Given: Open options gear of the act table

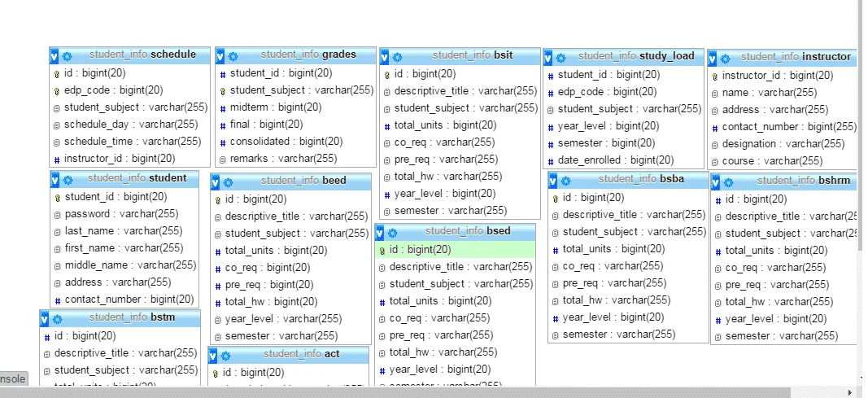Looking at the screenshot, I should point(226,356).
